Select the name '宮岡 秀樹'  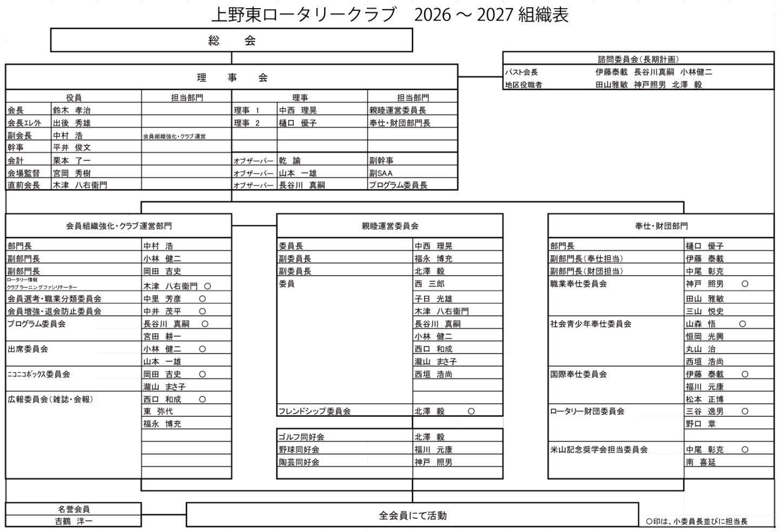pyautogui.click(x=72, y=173)
